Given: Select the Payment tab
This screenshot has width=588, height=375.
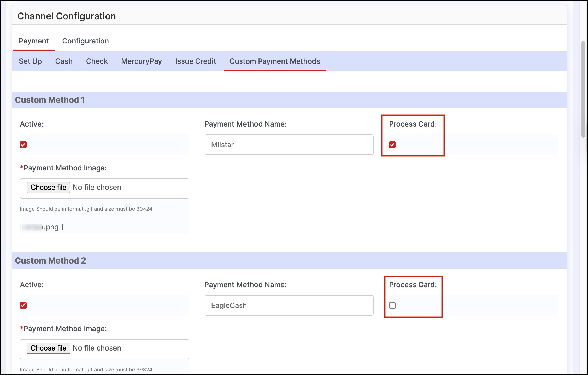Looking at the screenshot, I should click(34, 41).
